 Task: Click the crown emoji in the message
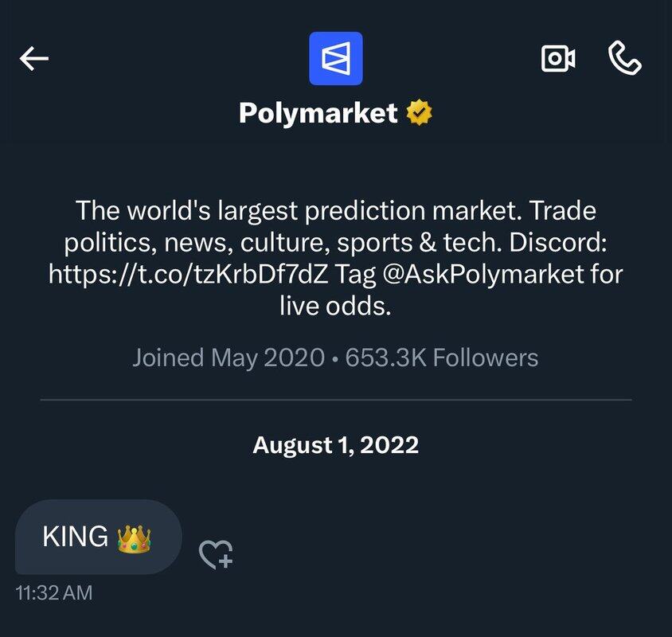click(x=134, y=537)
